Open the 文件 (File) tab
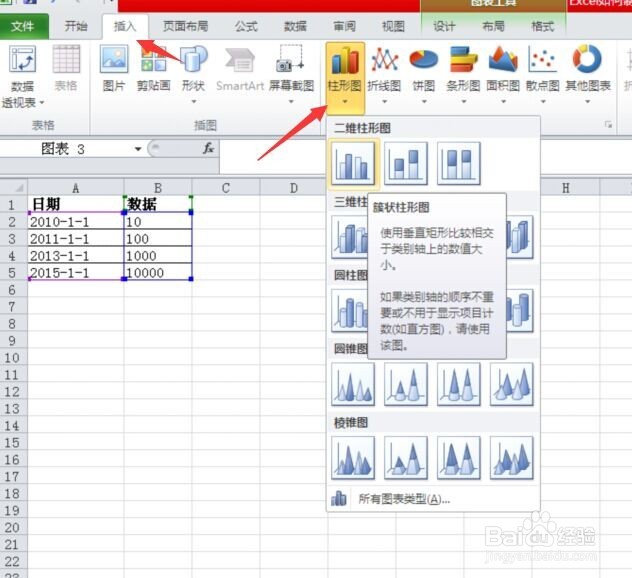Image resolution: width=632 pixels, height=578 pixels. 23,27
